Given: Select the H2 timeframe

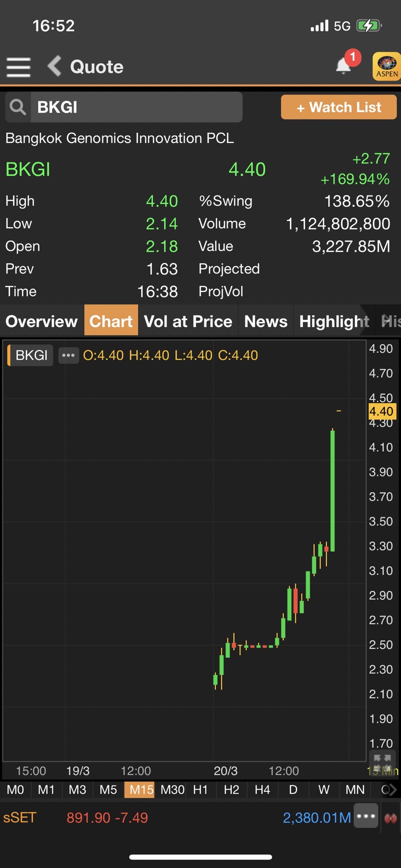Looking at the screenshot, I should pyautogui.click(x=231, y=790).
